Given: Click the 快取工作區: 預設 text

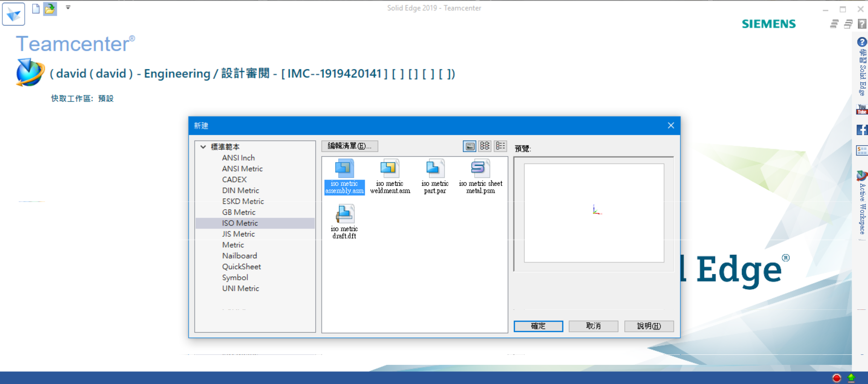Looking at the screenshot, I should point(82,98).
